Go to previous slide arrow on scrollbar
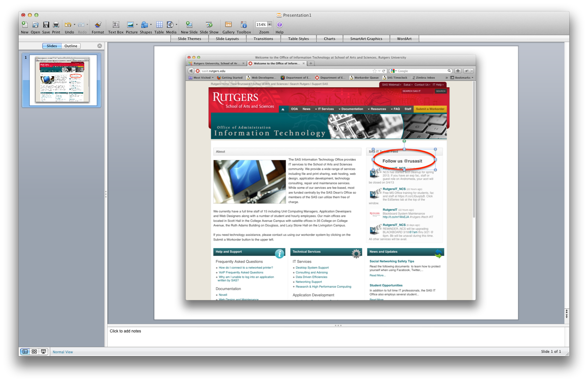The height and width of the screenshot is (382, 588). (567, 311)
